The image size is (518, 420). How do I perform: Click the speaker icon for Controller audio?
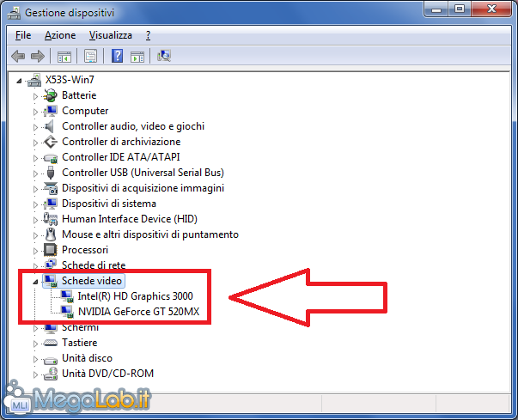click(49, 126)
